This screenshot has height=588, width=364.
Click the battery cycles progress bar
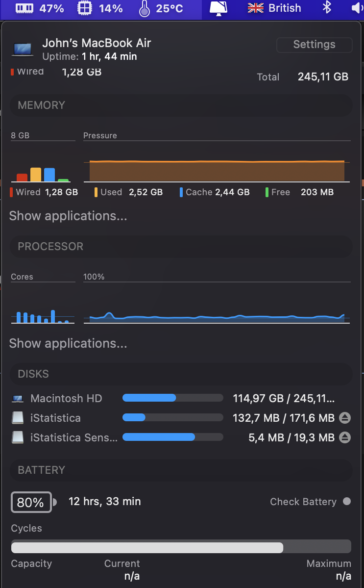[181, 547]
